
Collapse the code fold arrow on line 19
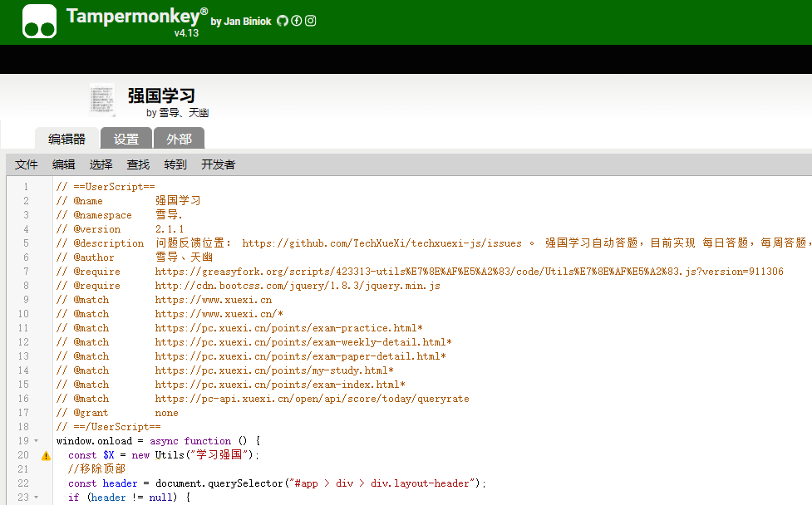pyautogui.click(x=37, y=441)
